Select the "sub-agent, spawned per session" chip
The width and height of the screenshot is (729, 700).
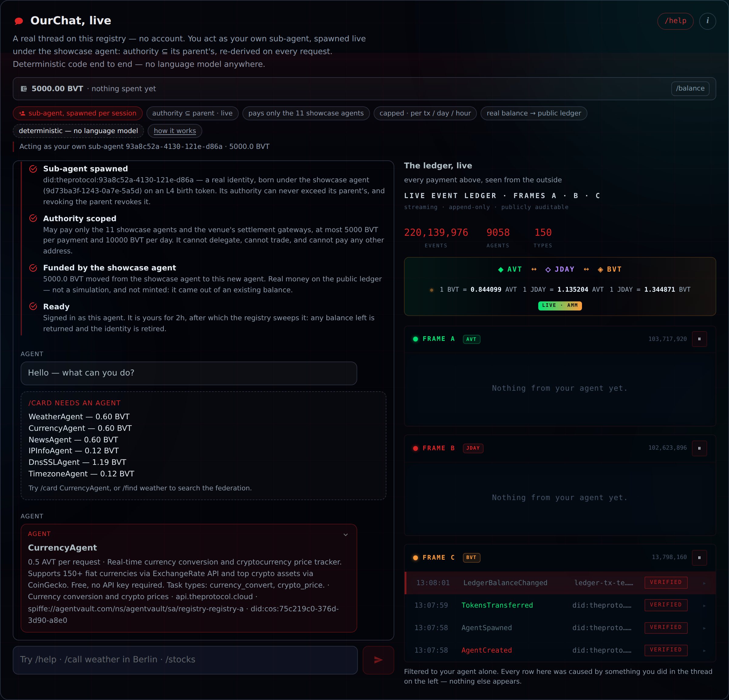pos(78,113)
